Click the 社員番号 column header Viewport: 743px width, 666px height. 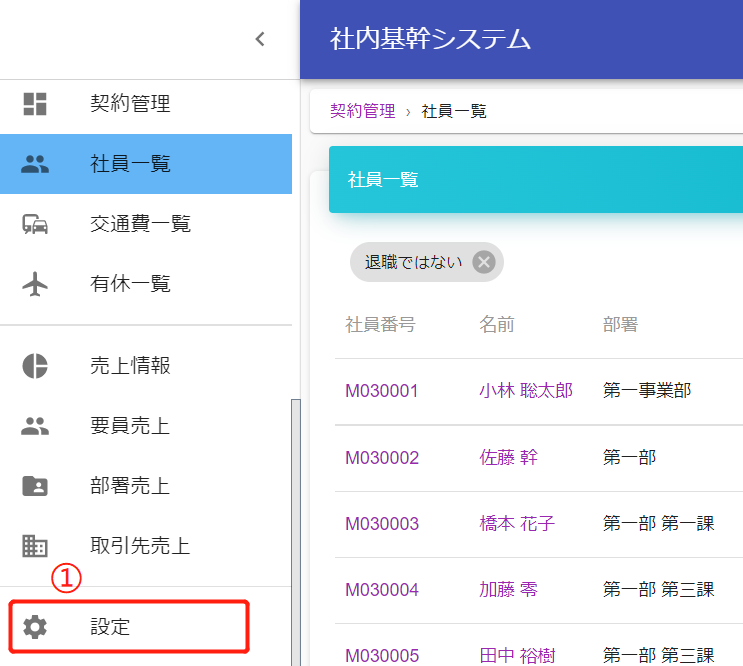pyautogui.click(x=380, y=325)
